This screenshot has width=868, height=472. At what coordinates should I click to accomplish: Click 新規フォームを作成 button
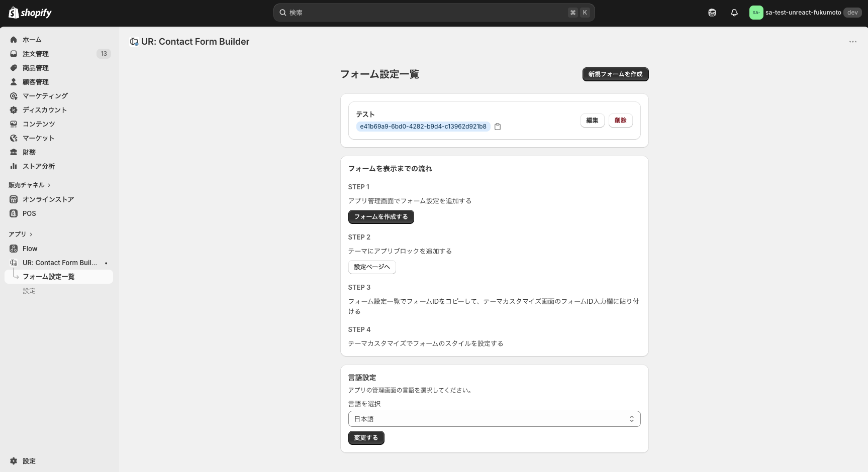pyautogui.click(x=615, y=74)
